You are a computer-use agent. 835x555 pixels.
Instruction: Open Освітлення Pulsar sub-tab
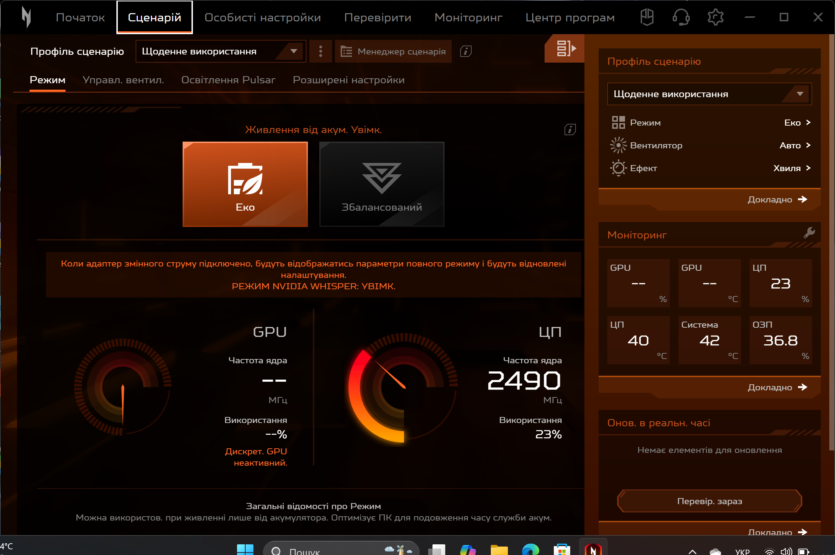pyautogui.click(x=228, y=80)
